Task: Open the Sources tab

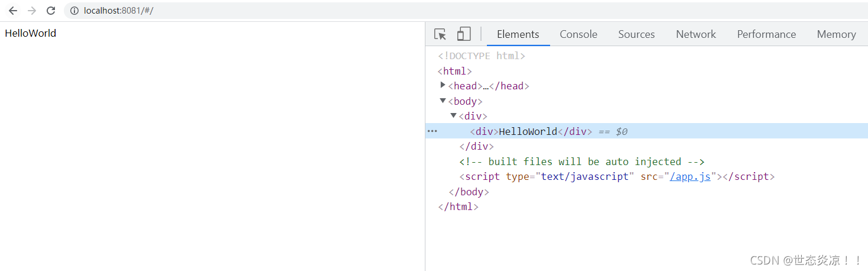Action: 636,34
